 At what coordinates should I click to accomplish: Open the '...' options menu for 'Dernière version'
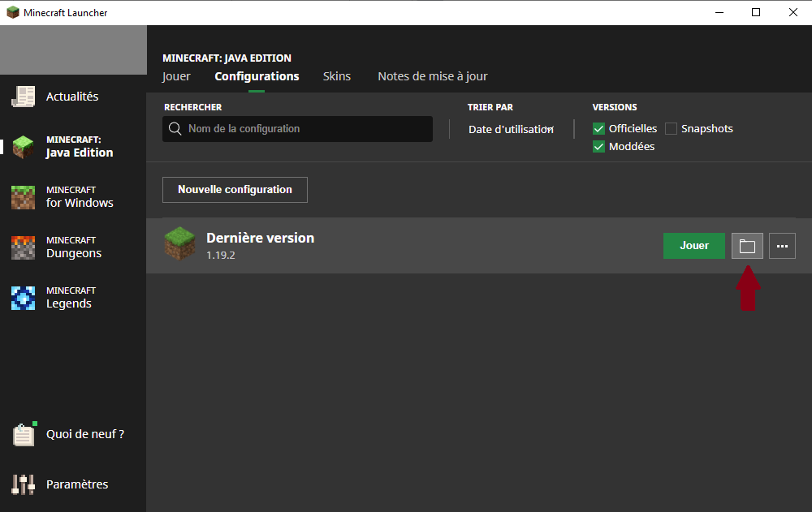point(782,245)
